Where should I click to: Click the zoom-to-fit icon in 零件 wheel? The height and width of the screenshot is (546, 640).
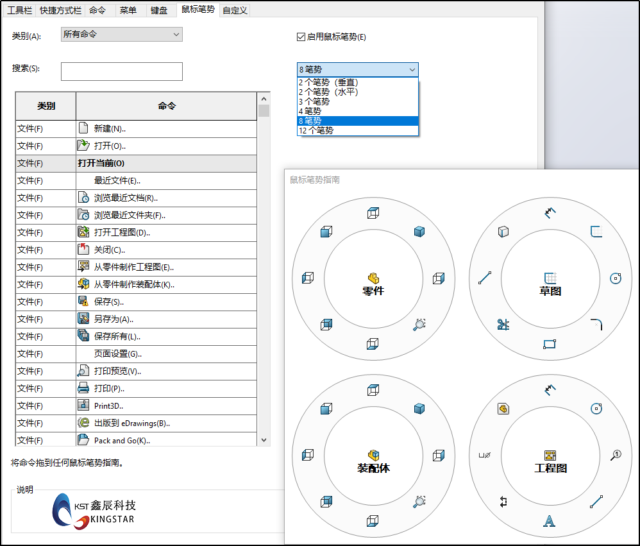pyautogui.click(x=419, y=325)
